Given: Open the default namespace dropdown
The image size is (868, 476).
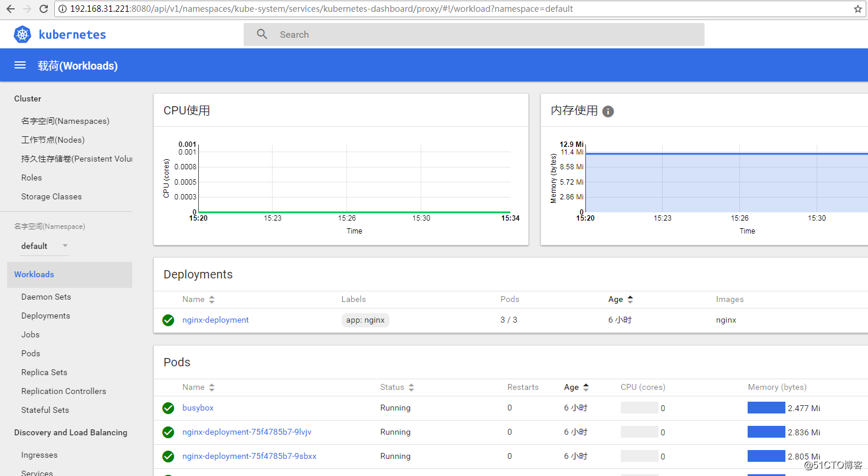Looking at the screenshot, I should (x=45, y=246).
